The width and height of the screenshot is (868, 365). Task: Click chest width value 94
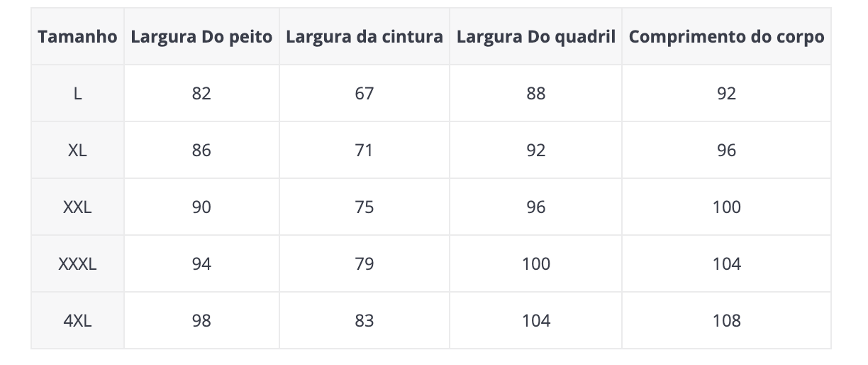201,264
